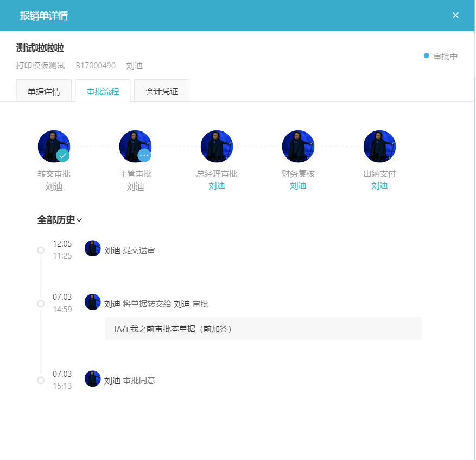
Task: Click pending dots badge on 主管审批
Action: [x=144, y=155]
